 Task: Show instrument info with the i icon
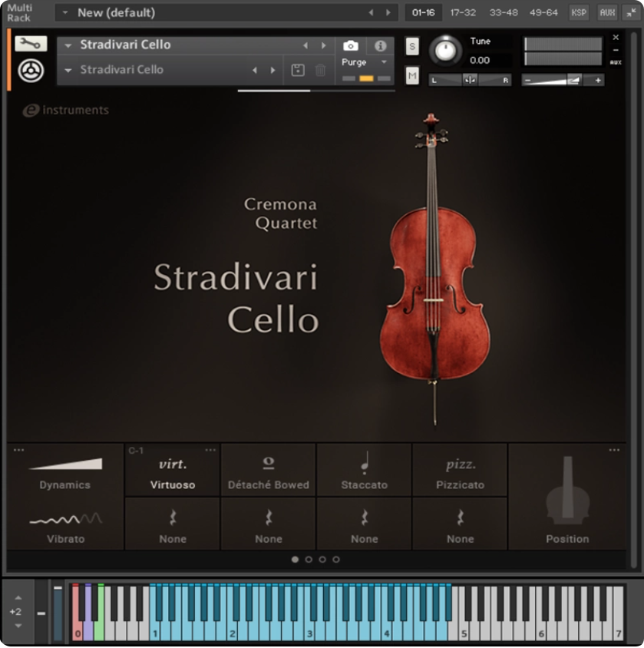tap(380, 45)
